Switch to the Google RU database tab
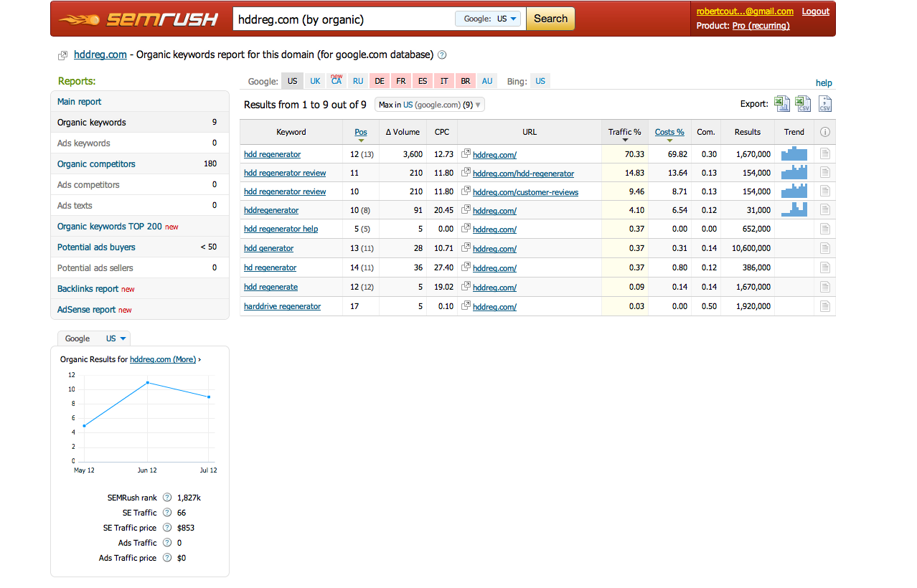917x588 pixels. pos(358,81)
